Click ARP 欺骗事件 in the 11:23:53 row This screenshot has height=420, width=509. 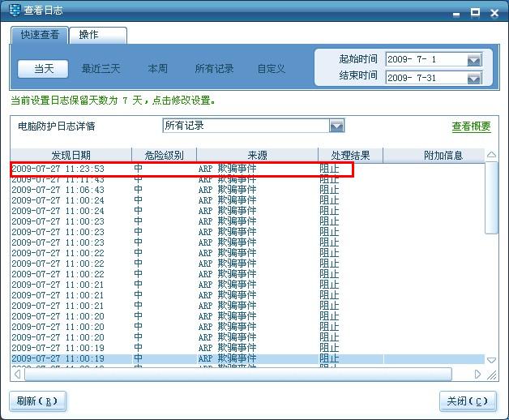tap(227, 169)
